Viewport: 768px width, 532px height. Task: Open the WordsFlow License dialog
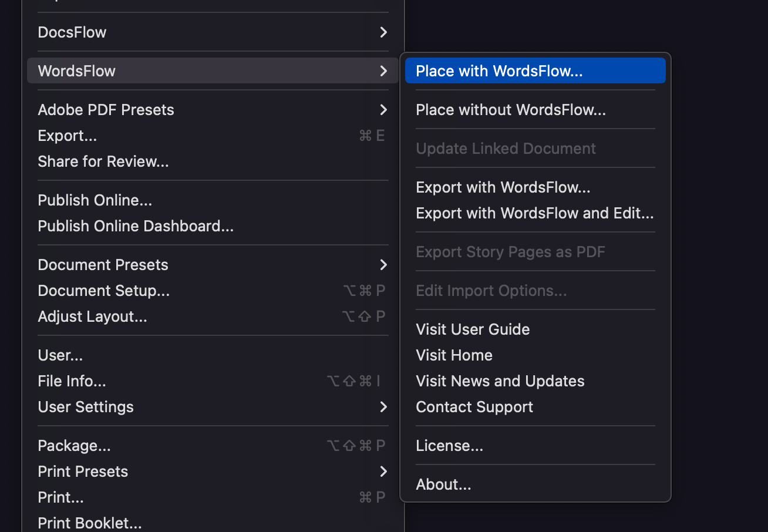[449, 446]
